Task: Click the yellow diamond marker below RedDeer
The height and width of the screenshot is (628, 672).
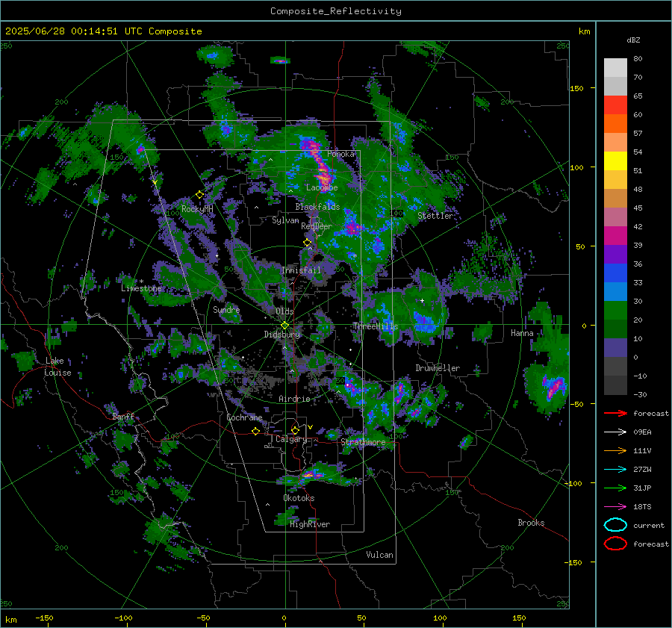Action: 307,243
